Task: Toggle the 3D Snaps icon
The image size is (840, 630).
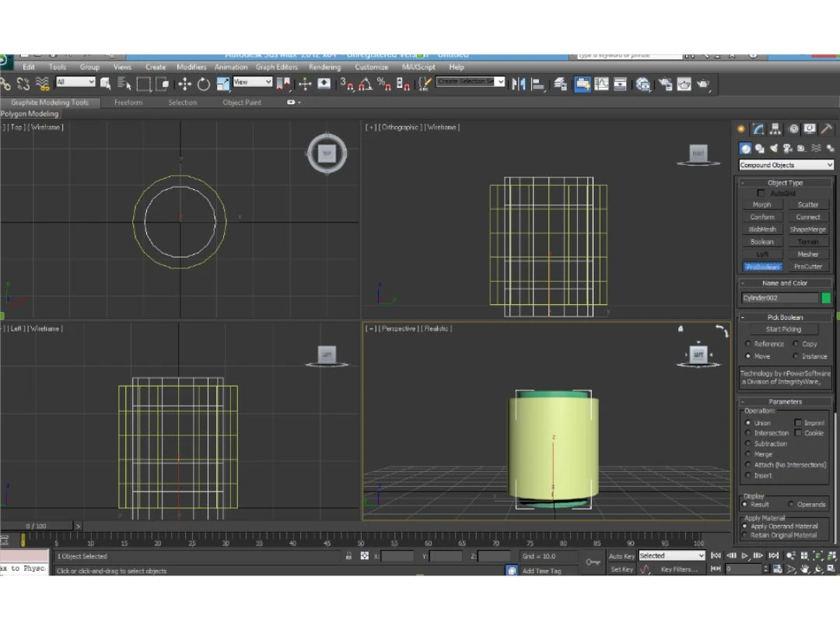Action: (346, 83)
